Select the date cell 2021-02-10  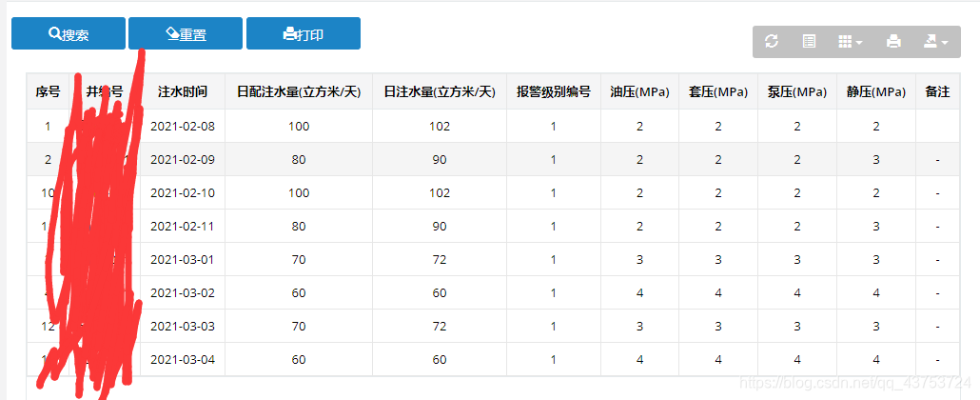coord(183,192)
